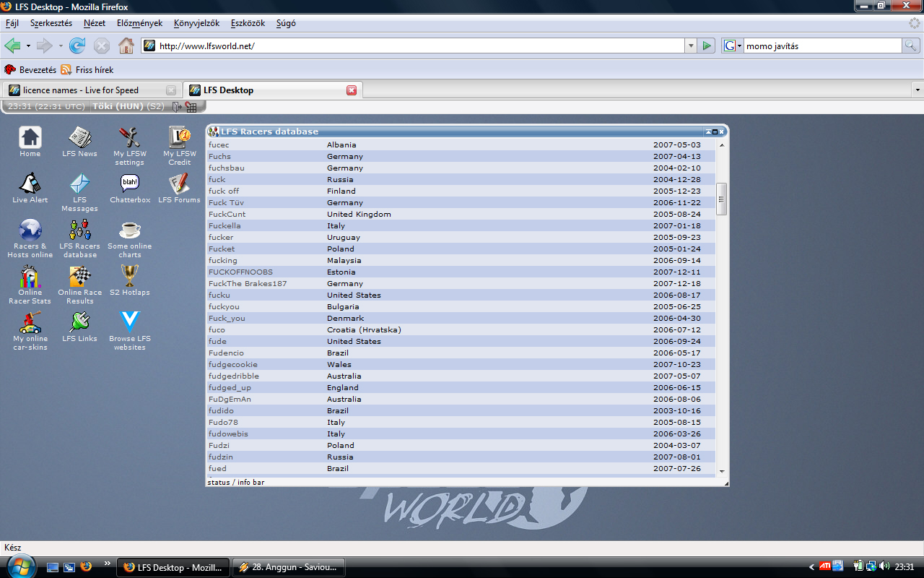Open Browse LFS websites icon

click(x=130, y=330)
